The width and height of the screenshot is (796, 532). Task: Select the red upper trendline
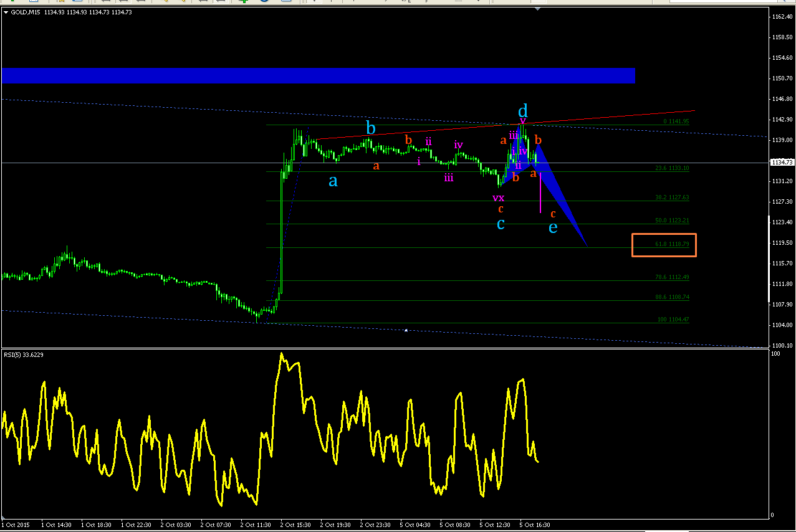click(x=505, y=125)
